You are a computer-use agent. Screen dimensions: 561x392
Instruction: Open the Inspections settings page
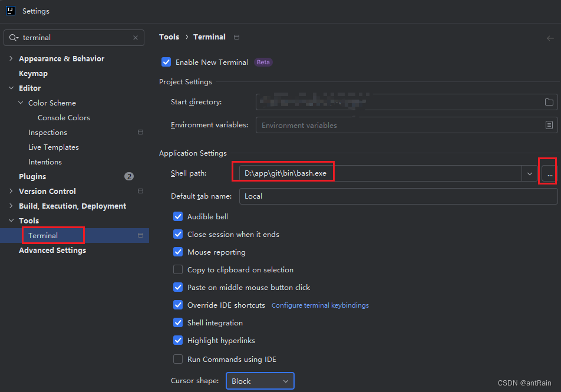pyautogui.click(x=48, y=133)
